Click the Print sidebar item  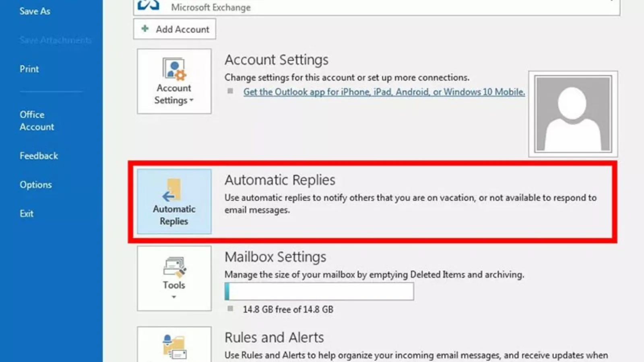click(29, 69)
